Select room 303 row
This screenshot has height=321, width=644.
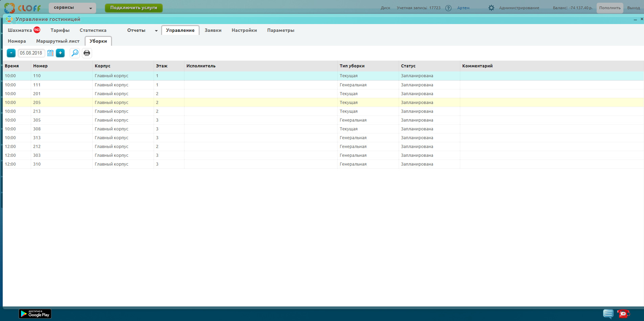point(323,155)
